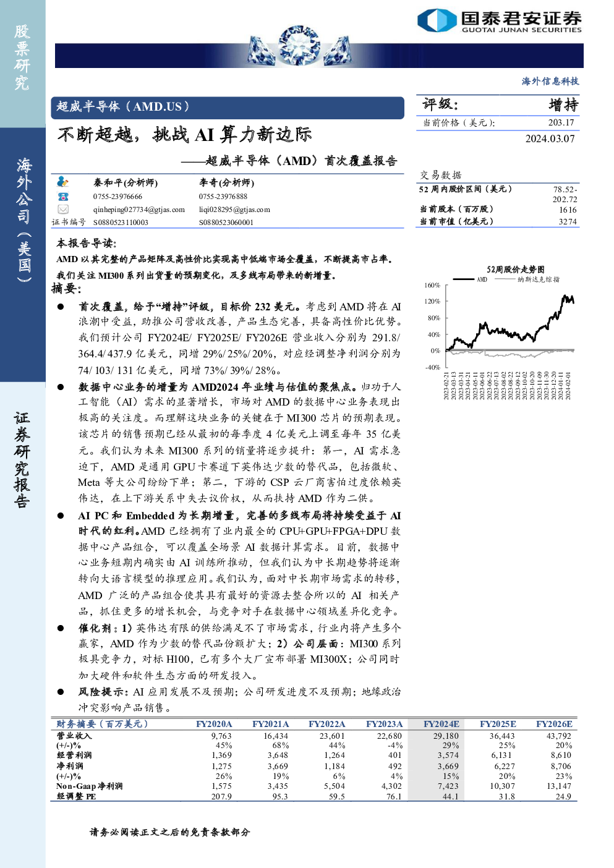Viewport: 614px width, 868px height.
Task: Click the analyst person icon
Action: pyautogui.click(x=62, y=182)
